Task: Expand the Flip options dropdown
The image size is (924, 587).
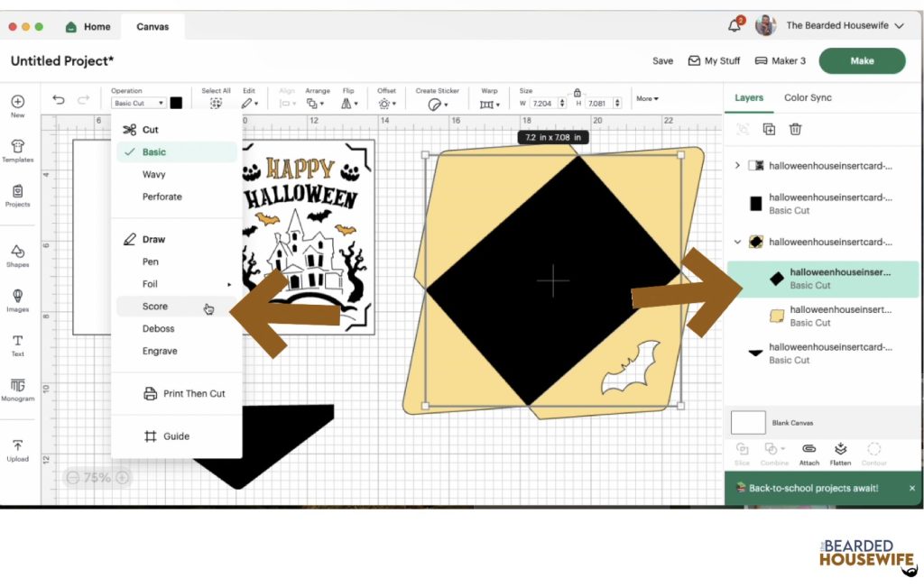Action: (350, 103)
